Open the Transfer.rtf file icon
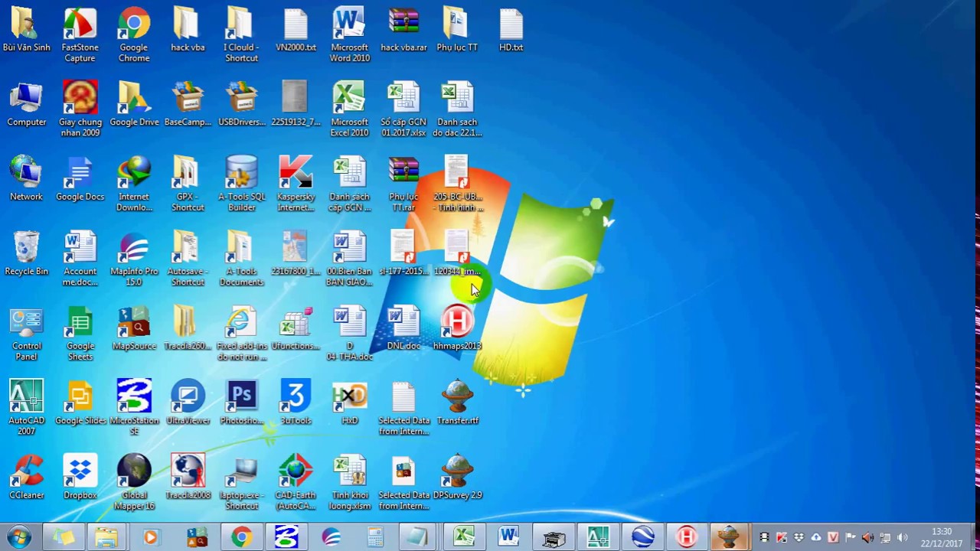Viewport: 980px width, 551px height. [x=457, y=403]
